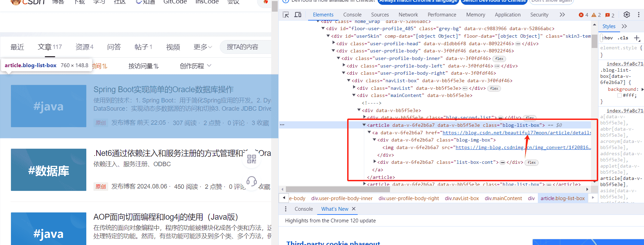644x245 pixels.
Task: Open DevTools settings gear
Action: click(627, 15)
